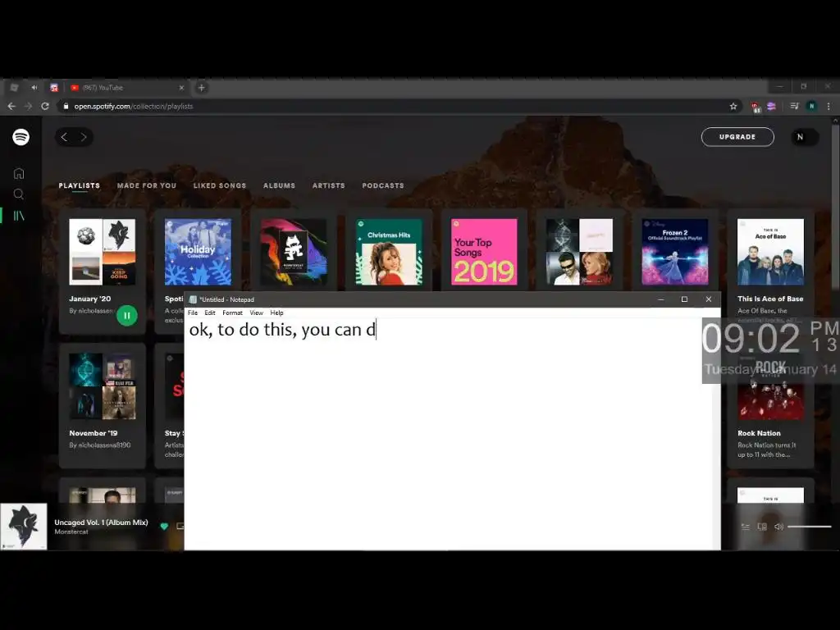Open Notepad's View menu
The height and width of the screenshot is (630, 840).
click(x=257, y=313)
